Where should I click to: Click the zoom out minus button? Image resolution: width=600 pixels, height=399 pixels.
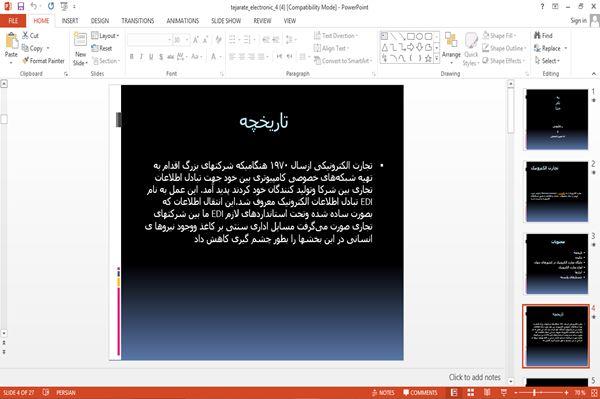[516, 392]
